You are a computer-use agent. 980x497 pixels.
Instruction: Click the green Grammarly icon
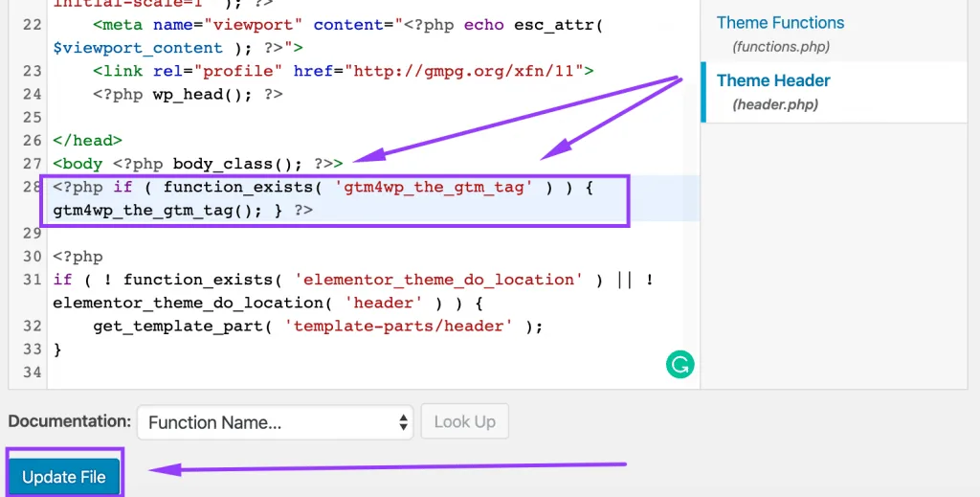click(680, 364)
